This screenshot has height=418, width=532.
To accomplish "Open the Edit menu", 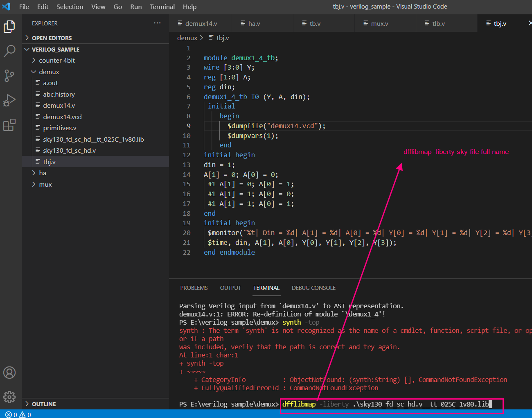I will tap(43, 7).
